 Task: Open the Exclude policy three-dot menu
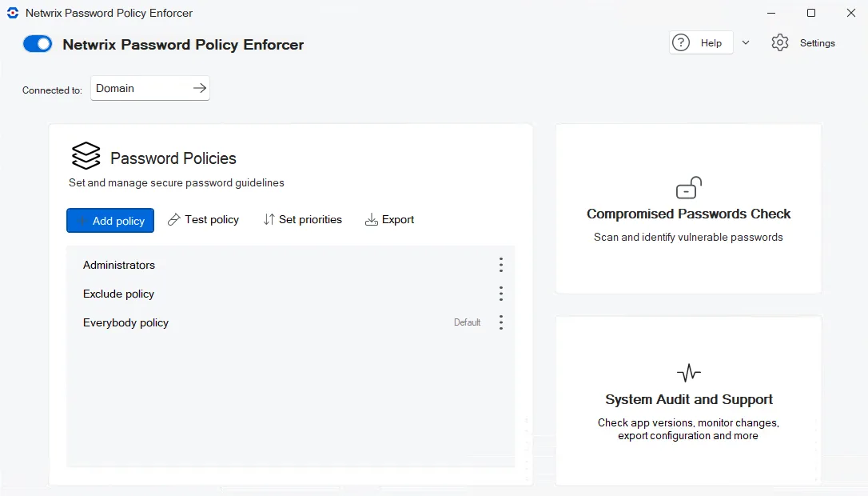[x=501, y=294]
